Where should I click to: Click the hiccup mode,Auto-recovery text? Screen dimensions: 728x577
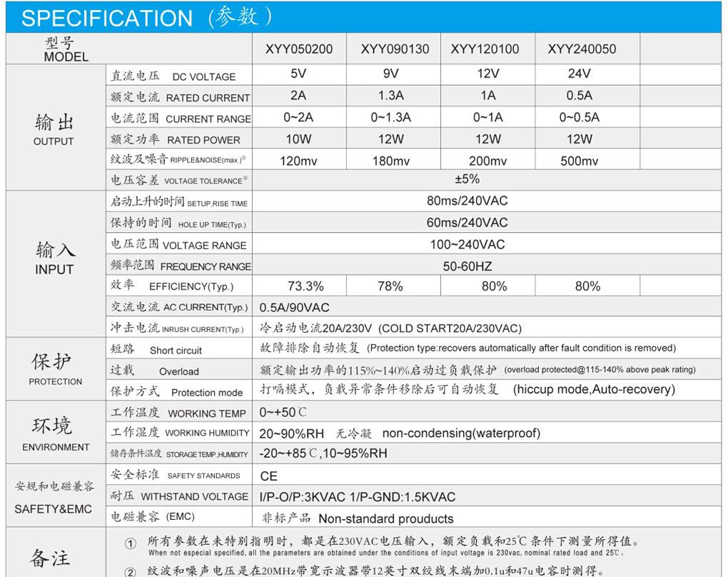point(594,389)
